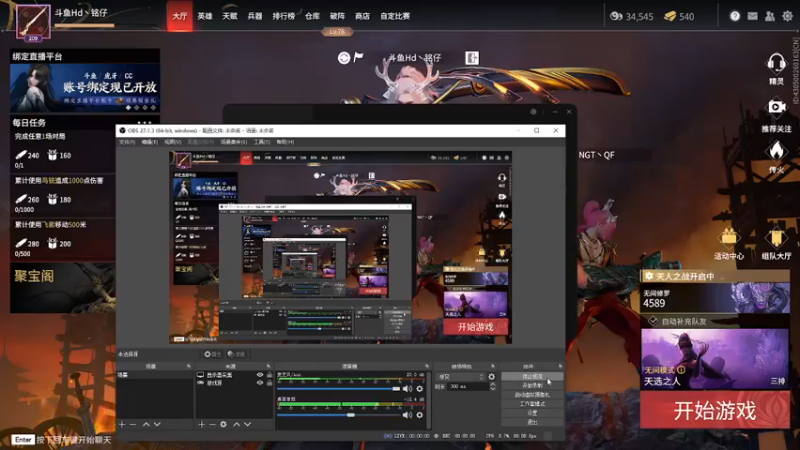This screenshot has height=450, width=800.
Task: Switch to the 英雄 tab in game navigation
Action: click(205, 16)
